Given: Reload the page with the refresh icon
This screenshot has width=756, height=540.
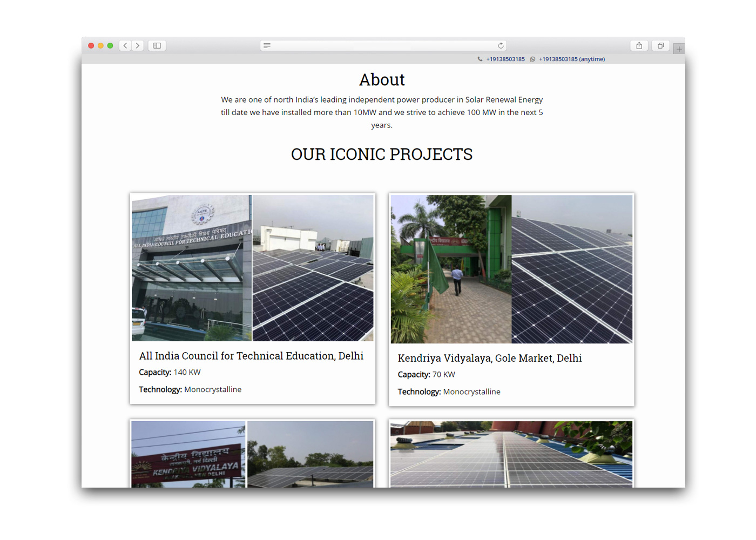Looking at the screenshot, I should pyautogui.click(x=501, y=45).
